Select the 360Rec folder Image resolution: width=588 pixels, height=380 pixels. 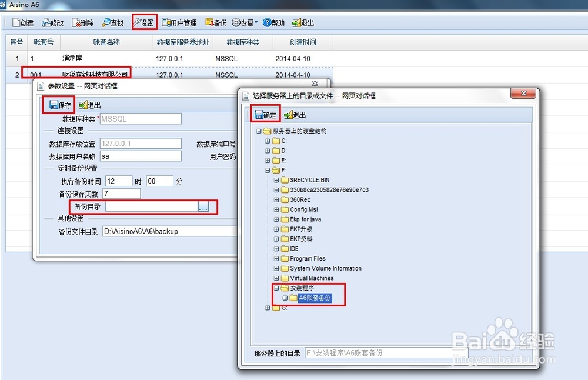coord(300,199)
